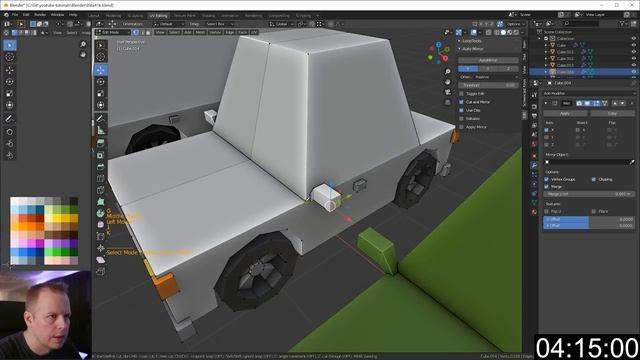Select the Z axis button in Auto Mirror
This screenshot has width=640, height=360.
click(508, 69)
